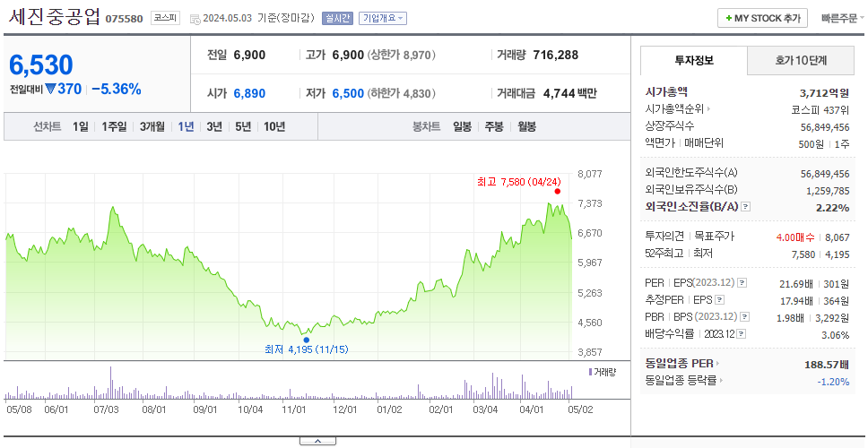Open the 빠른주문 dropdown
Screen dimensions: 868x448
pyautogui.click(x=843, y=18)
